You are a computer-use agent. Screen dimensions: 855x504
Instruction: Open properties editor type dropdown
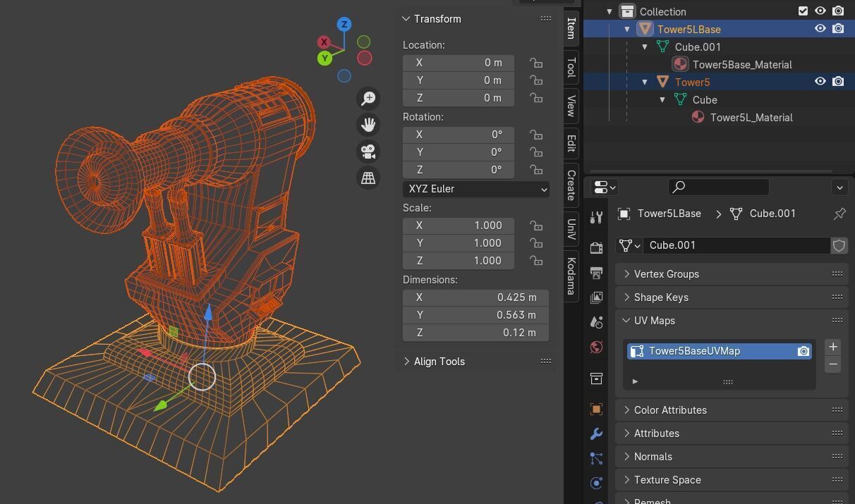[605, 188]
